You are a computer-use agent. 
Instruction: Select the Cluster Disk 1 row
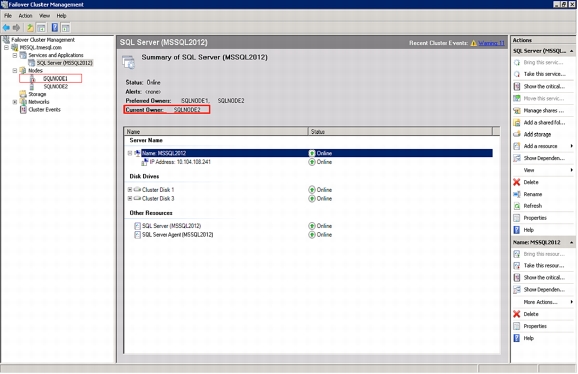click(x=158, y=189)
